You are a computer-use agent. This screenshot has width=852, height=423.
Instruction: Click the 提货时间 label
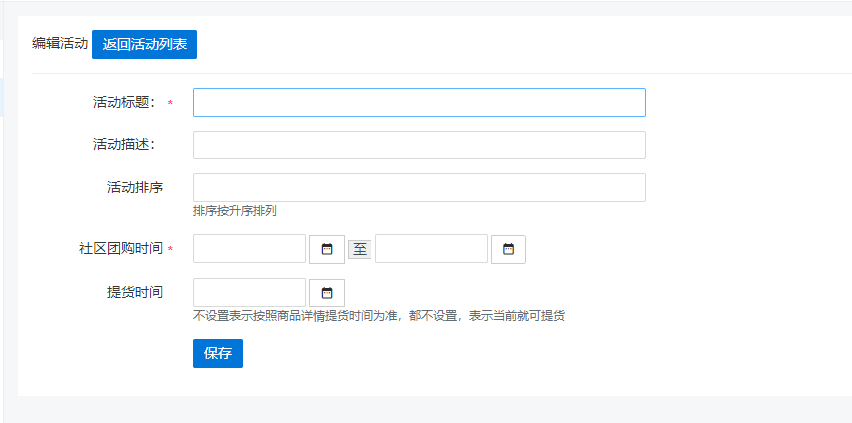click(135, 293)
